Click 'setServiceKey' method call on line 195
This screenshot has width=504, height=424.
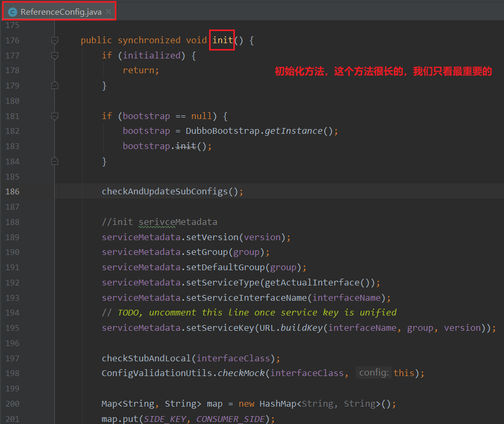(220, 328)
